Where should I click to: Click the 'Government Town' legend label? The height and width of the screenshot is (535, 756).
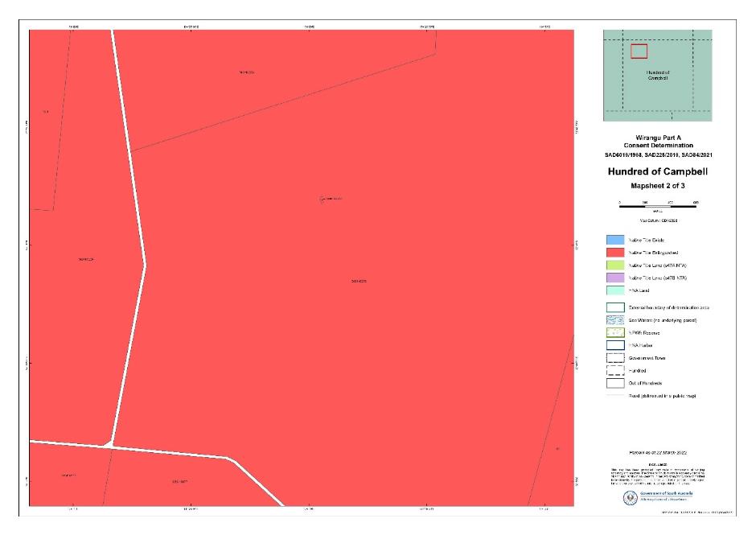(x=647, y=358)
